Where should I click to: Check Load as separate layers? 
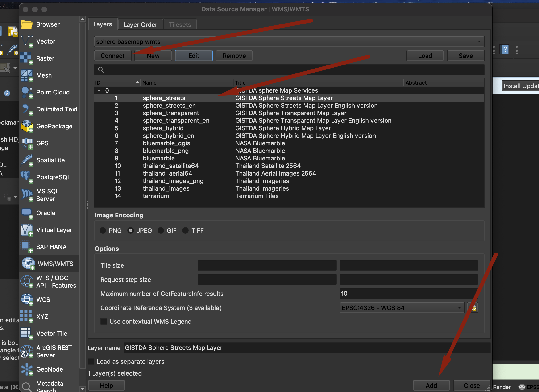click(x=91, y=361)
